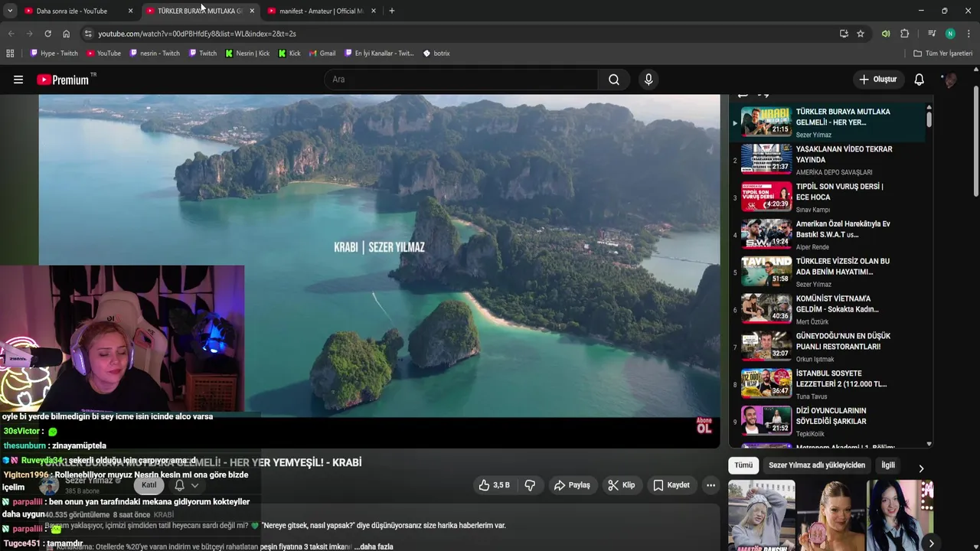
Task: Open Nesrin | Kick bookmark
Action: (247, 54)
